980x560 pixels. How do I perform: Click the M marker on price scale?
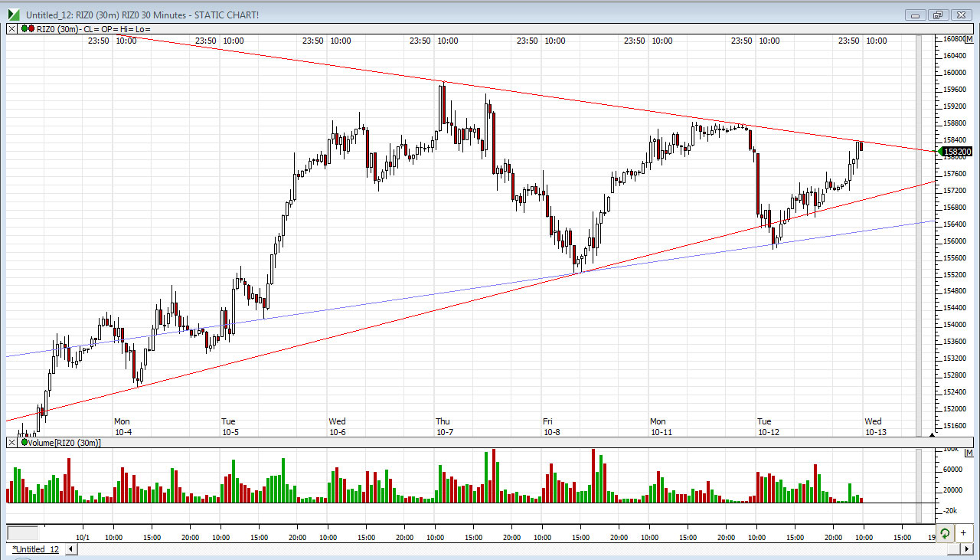coord(968,38)
